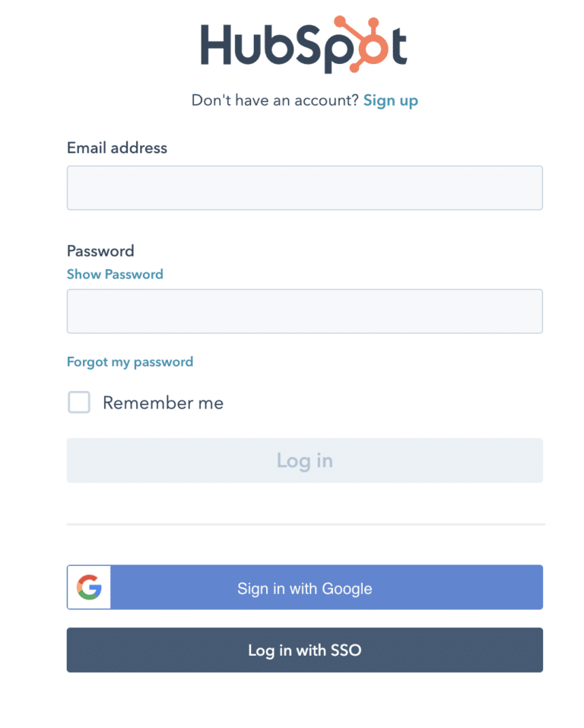Click the HubSpot wordmark at the top
The image size is (584, 728).
303,44
